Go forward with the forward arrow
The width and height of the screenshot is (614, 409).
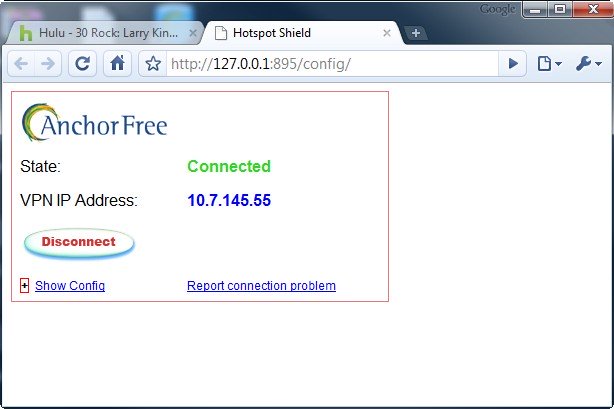pyautogui.click(x=48, y=63)
